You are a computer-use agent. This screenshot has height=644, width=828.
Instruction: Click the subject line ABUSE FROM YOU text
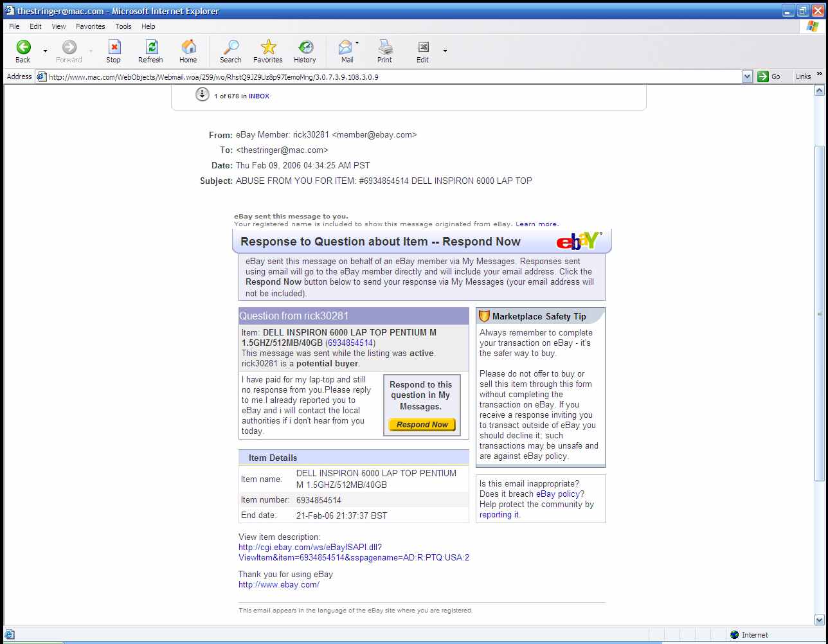click(384, 181)
